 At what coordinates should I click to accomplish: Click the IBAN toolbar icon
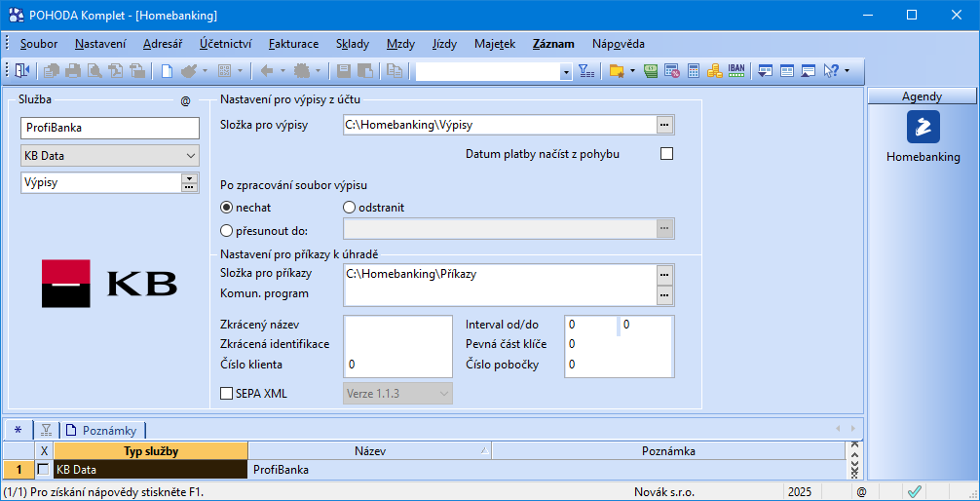tap(736, 71)
